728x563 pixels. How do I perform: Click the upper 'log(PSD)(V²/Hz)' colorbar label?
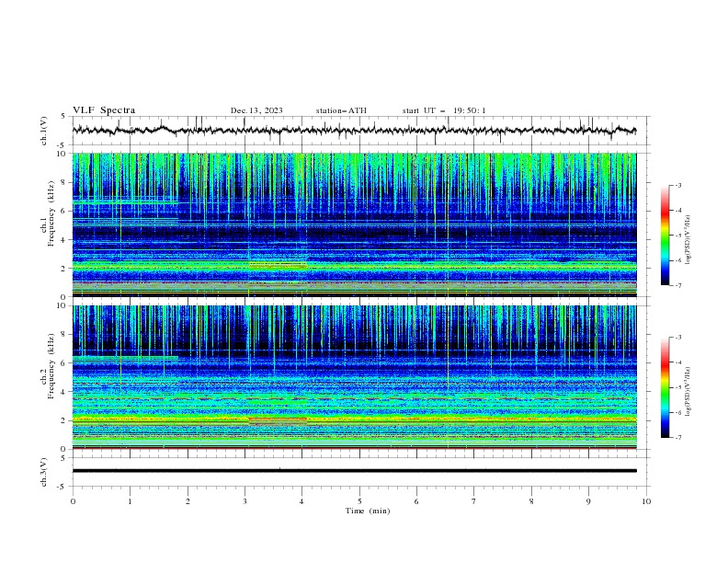click(688, 240)
